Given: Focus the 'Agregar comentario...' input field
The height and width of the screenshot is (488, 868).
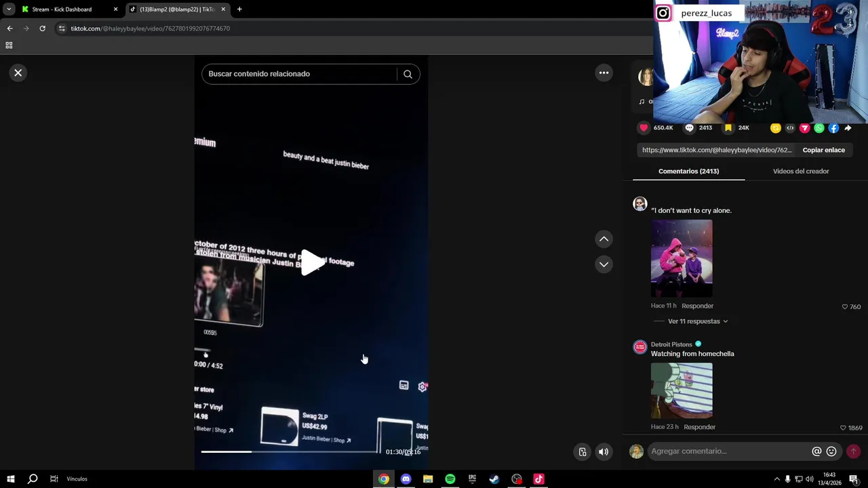Looking at the screenshot, I should click(x=729, y=451).
